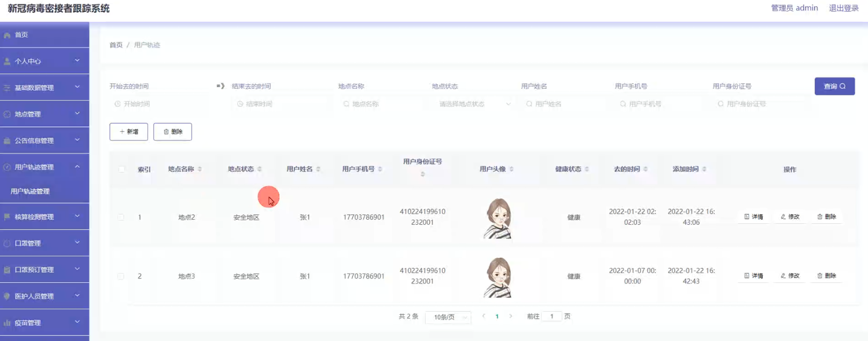Click the 查询 search button

(x=834, y=86)
